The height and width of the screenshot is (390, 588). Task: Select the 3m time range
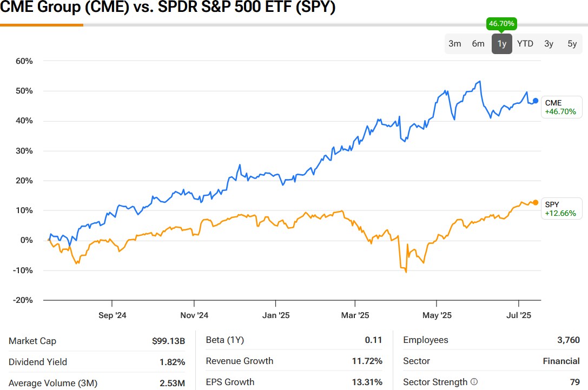click(x=454, y=44)
